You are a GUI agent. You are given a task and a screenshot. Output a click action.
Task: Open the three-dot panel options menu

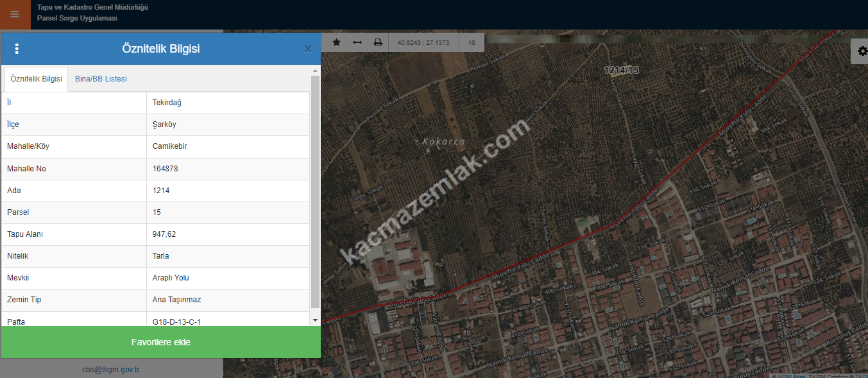tap(17, 49)
